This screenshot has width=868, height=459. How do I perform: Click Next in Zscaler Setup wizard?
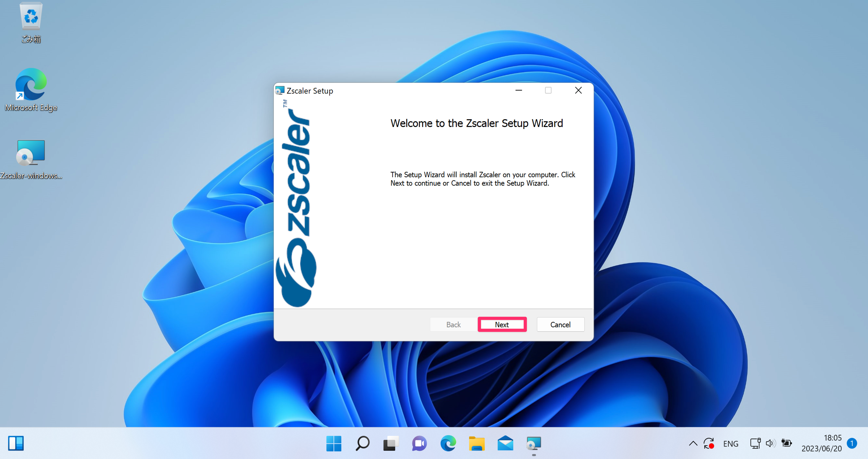(x=502, y=324)
